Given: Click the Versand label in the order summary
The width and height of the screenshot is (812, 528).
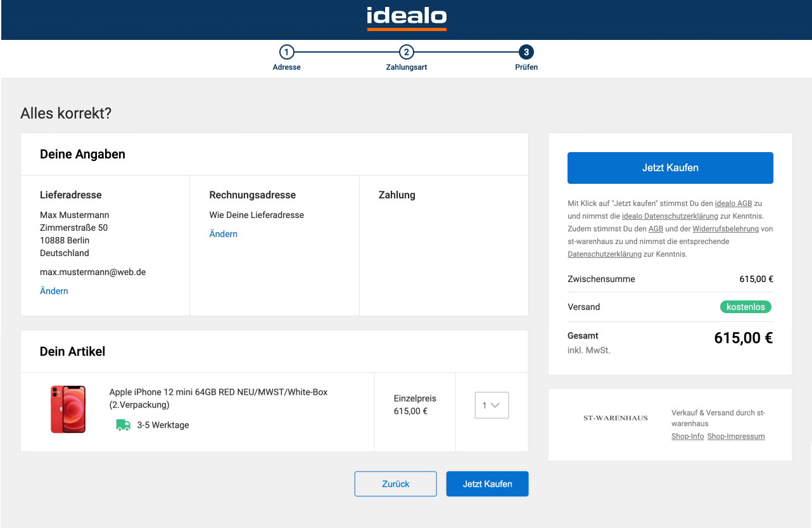Looking at the screenshot, I should pos(584,307).
